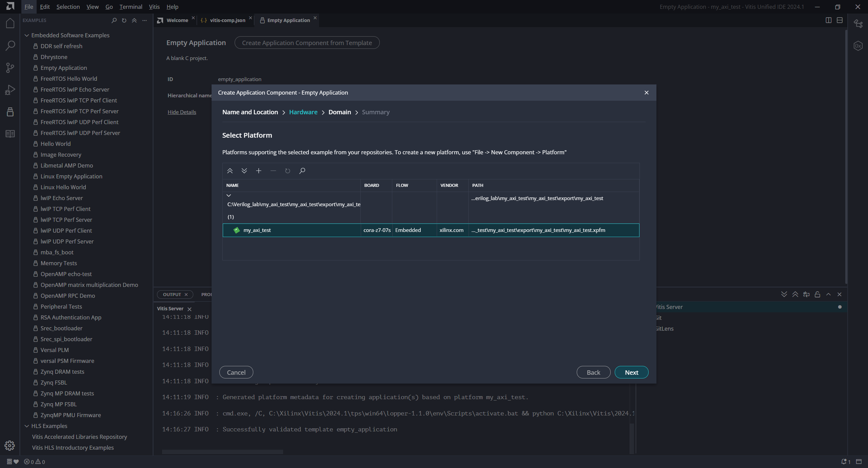Collapse the HLS Examples section
Viewport: 868px width, 468px height.
27,426
